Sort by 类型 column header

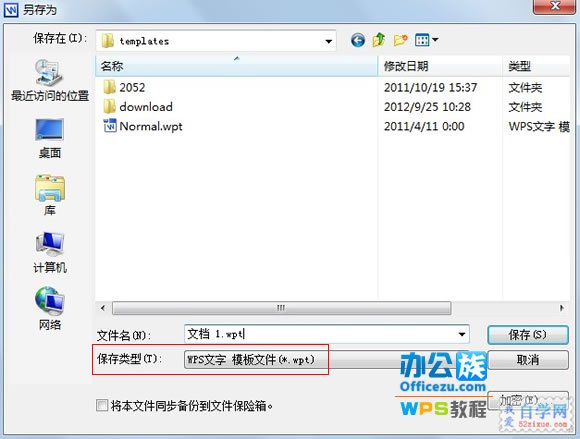(x=536, y=66)
